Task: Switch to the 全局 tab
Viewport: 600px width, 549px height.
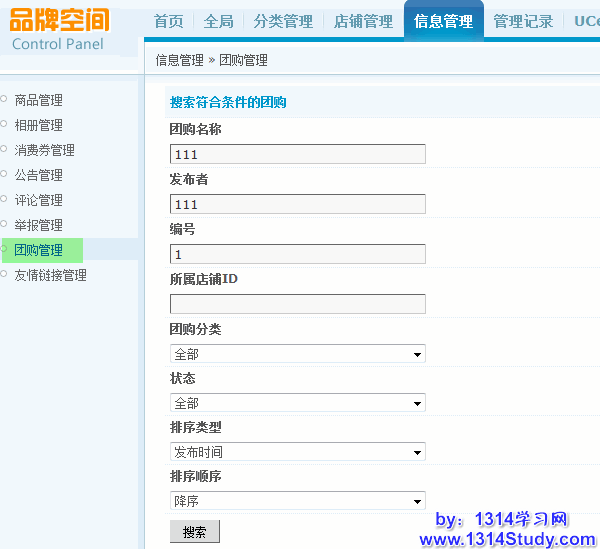Action: [x=218, y=21]
